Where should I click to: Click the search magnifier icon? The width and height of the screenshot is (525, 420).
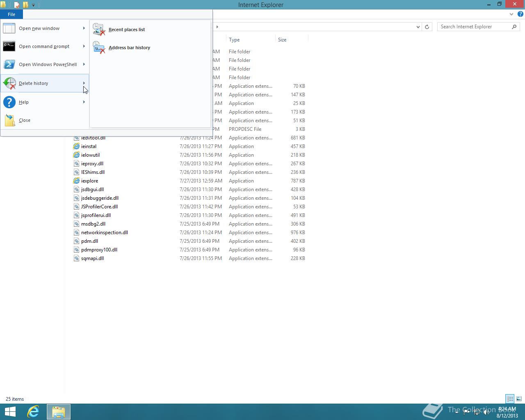(x=514, y=27)
